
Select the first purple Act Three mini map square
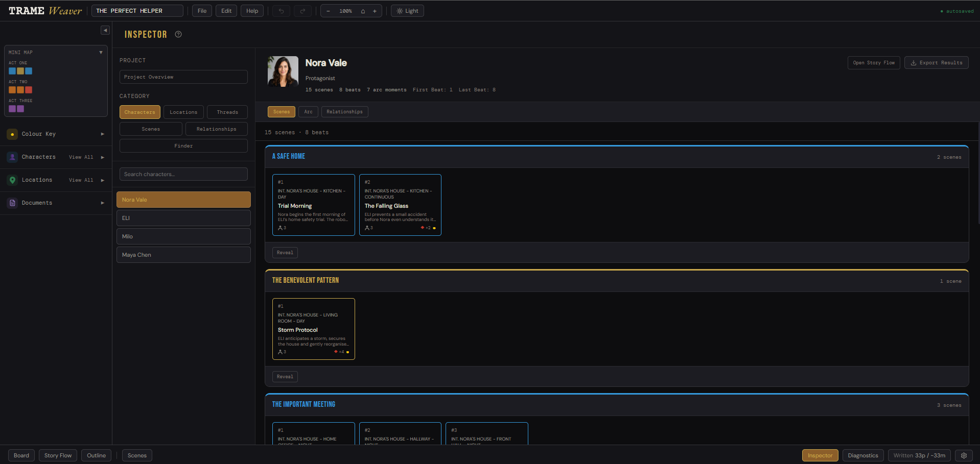coord(12,109)
